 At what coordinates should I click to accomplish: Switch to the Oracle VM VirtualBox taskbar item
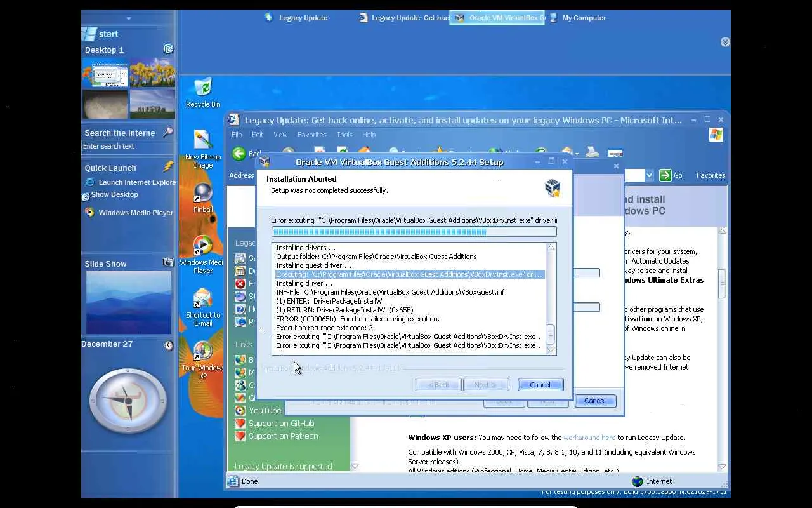499,18
